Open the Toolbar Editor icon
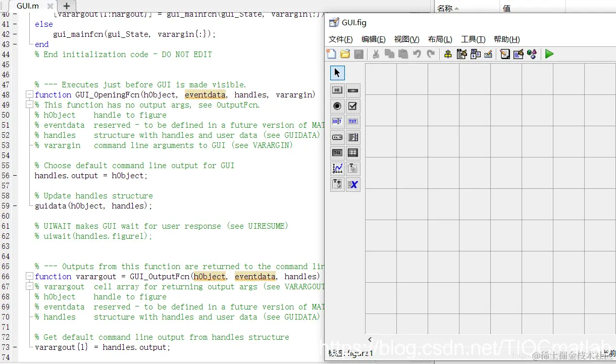 click(x=488, y=54)
